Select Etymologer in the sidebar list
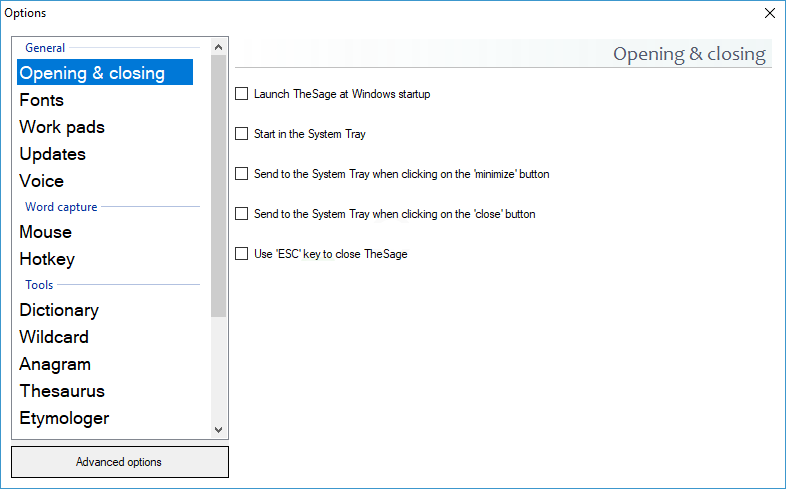 pyautogui.click(x=64, y=418)
